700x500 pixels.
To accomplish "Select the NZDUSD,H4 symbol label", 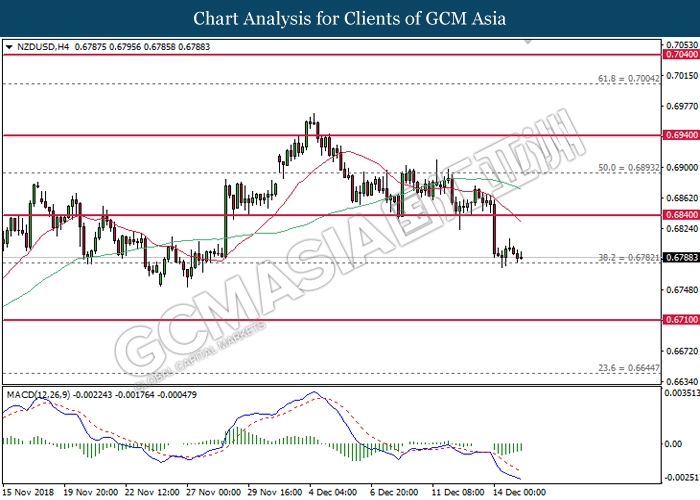I will [x=43, y=47].
